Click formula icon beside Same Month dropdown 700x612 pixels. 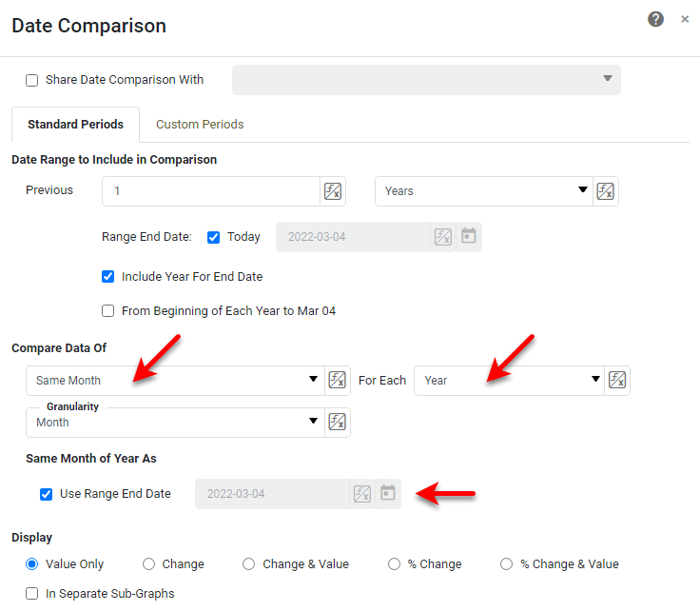click(338, 381)
